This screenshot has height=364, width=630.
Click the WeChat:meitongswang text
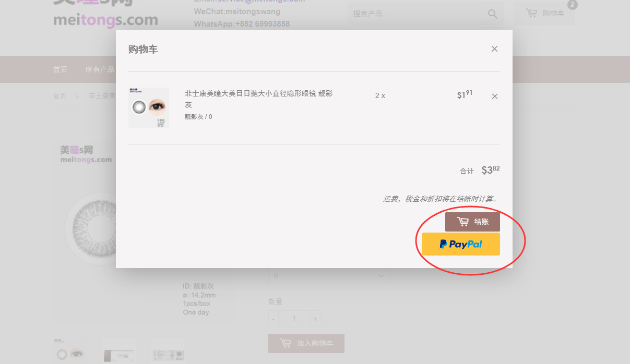click(237, 11)
